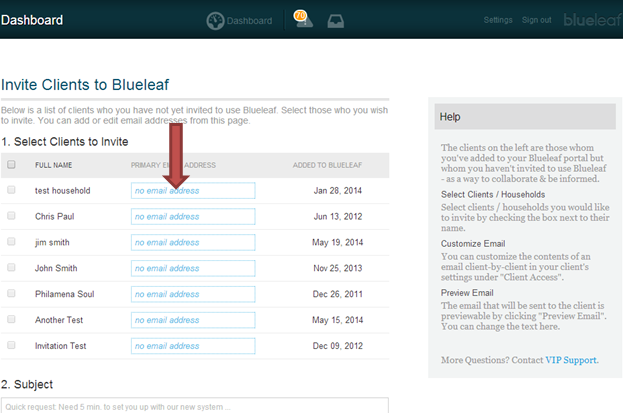Open Settings in the header
The height and width of the screenshot is (414, 623).
(498, 20)
